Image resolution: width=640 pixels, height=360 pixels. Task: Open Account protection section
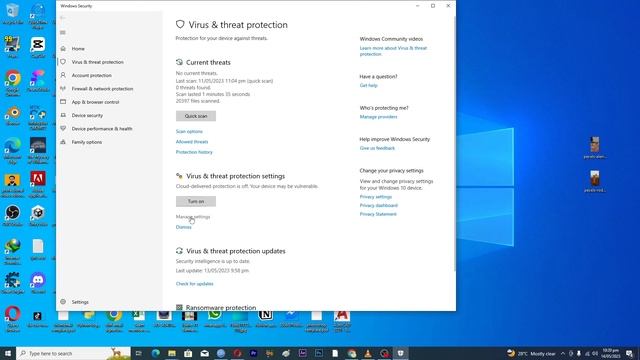pos(91,76)
